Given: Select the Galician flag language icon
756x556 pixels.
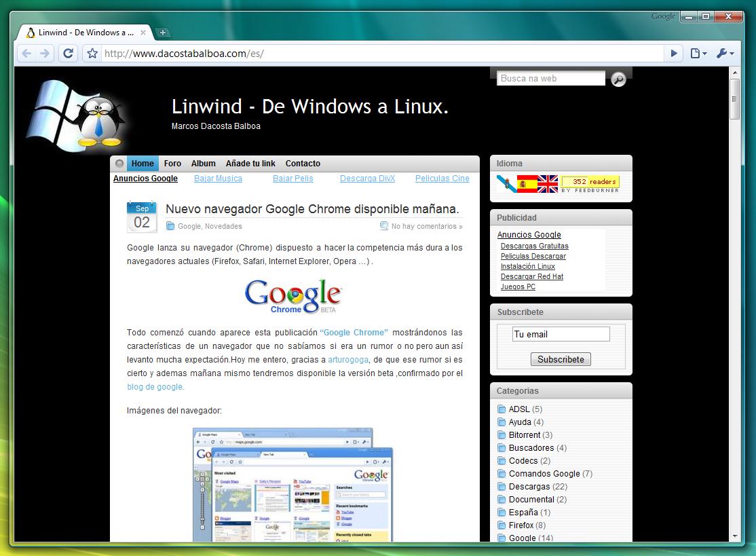Looking at the screenshot, I should click(x=506, y=184).
